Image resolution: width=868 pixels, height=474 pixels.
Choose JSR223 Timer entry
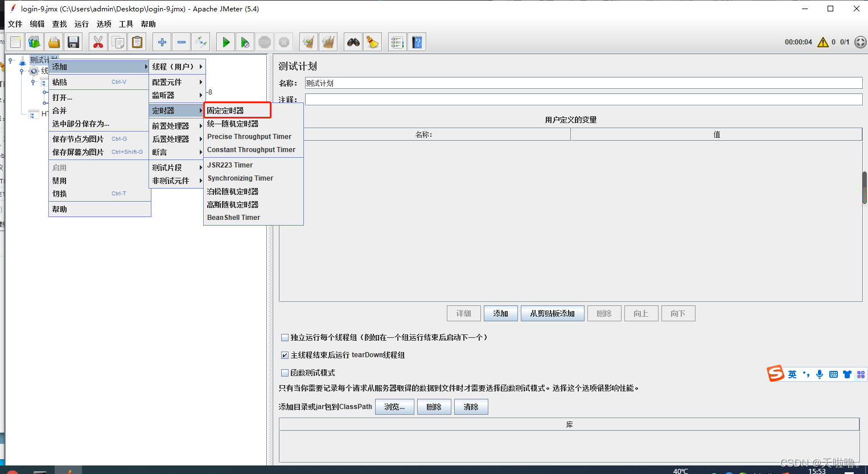pos(253,165)
